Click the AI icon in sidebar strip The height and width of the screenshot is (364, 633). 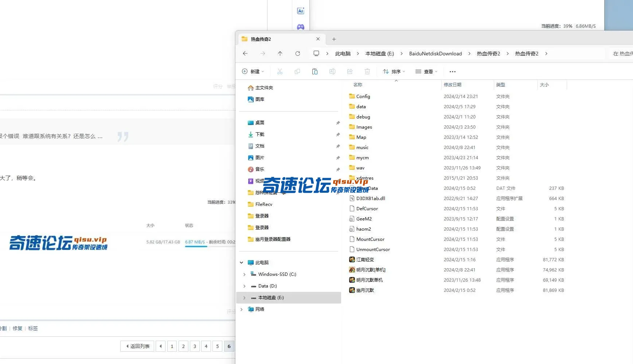[x=301, y=11]
